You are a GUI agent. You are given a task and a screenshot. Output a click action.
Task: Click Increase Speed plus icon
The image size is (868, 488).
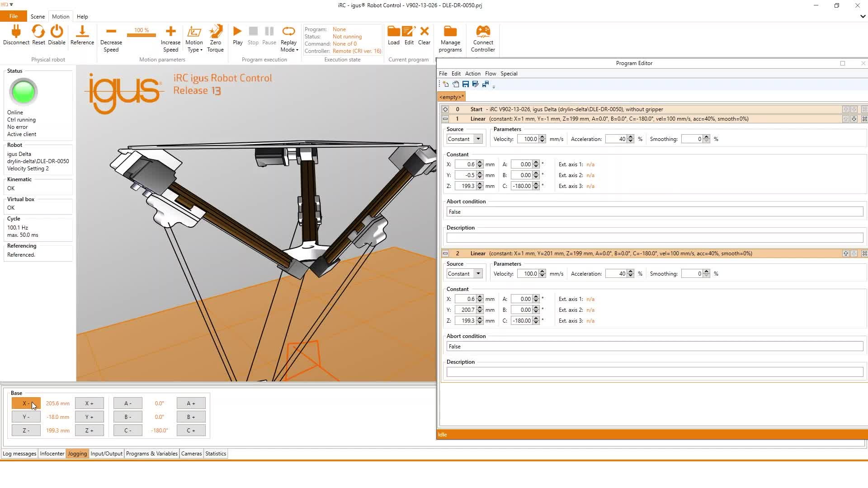point(170,31)
